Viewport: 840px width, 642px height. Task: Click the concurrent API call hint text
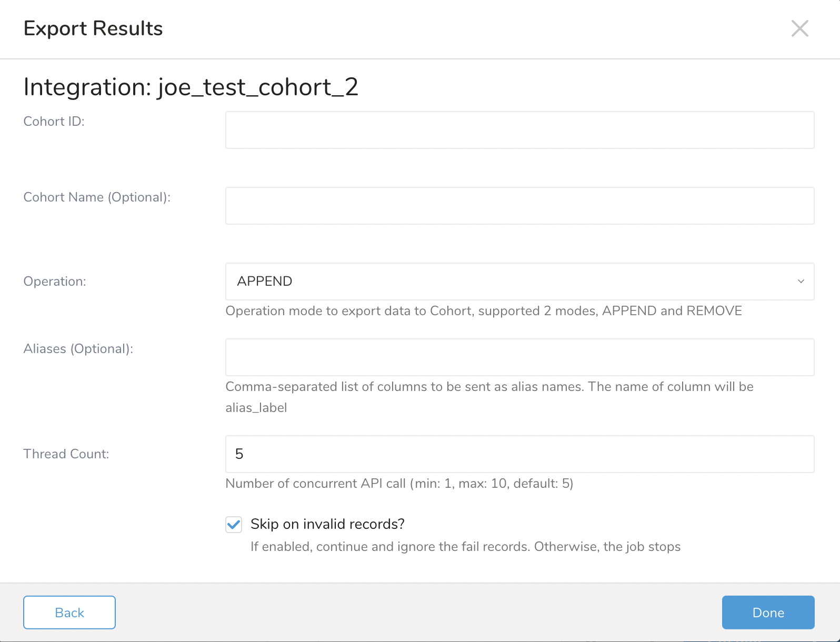tap(399, 484)
